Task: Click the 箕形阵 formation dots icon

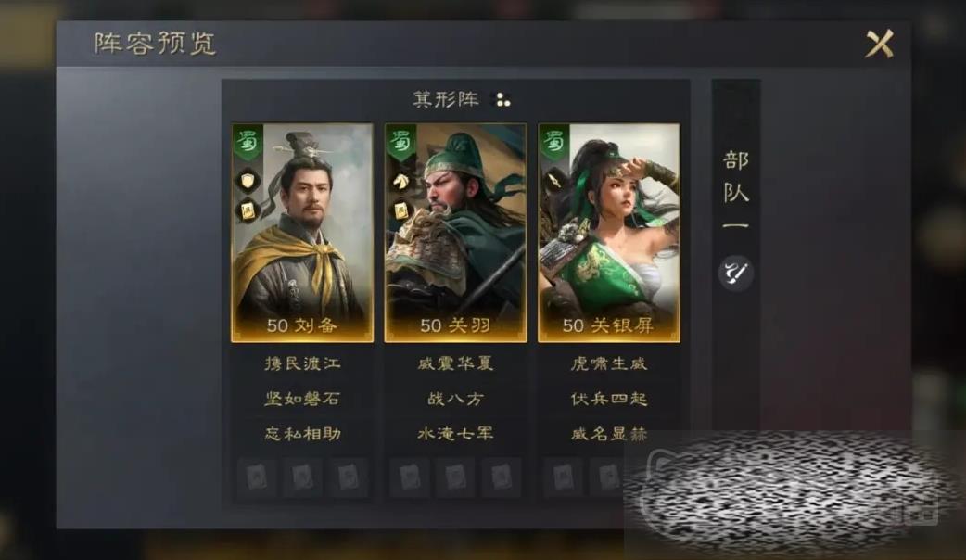Action: pyautogui.click(x=502, y=100)
